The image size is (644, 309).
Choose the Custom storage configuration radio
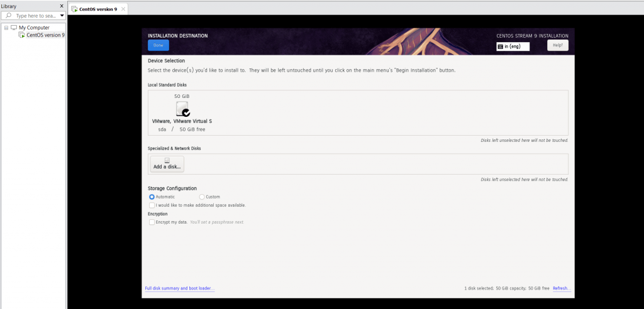[202, 197]
